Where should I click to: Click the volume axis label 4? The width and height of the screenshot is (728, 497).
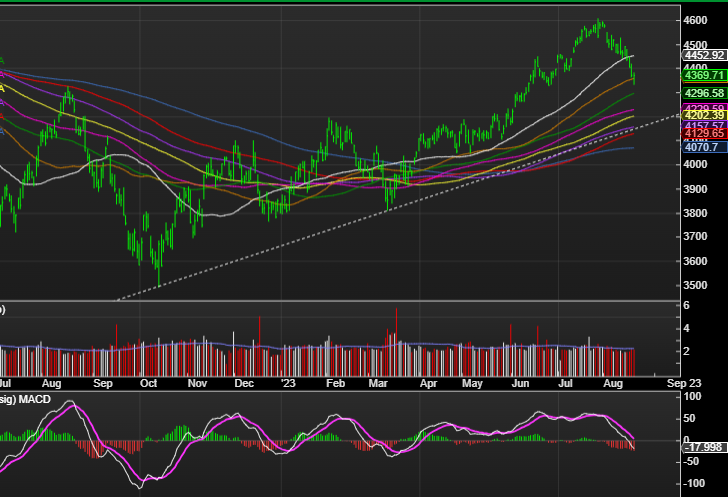[686, 328]
